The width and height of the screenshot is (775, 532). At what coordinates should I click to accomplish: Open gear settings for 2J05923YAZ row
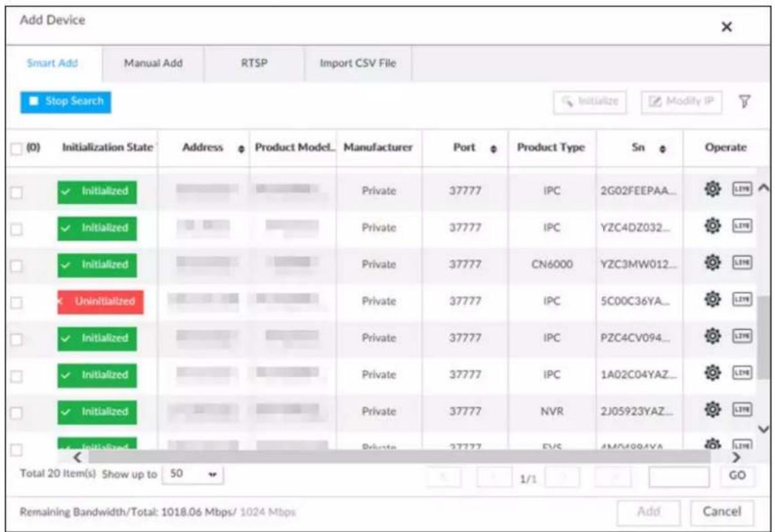(x=713, y=409)
